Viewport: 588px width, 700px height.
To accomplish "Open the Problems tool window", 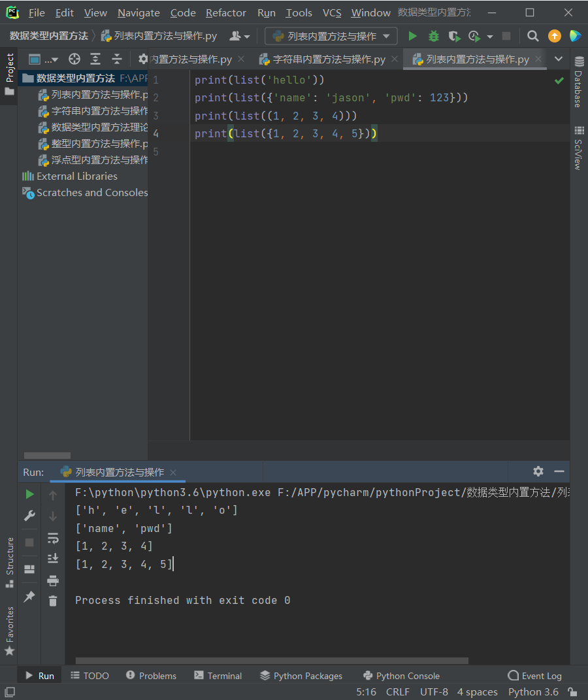I will 151,675.
